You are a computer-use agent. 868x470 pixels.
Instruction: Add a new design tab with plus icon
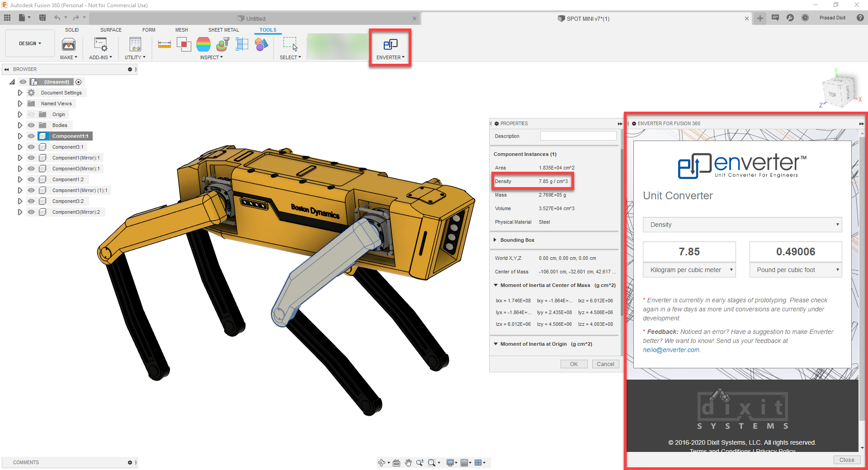click(x=760, y=18)
